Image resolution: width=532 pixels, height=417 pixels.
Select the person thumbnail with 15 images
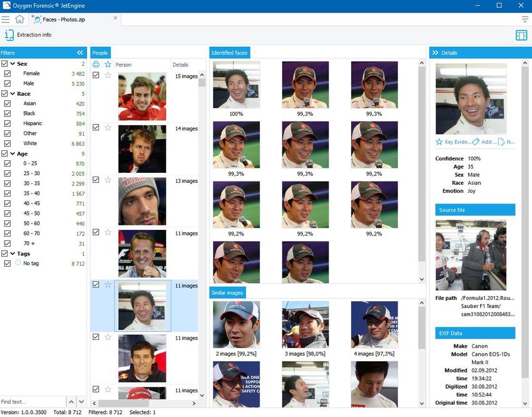tap(142, 96)
